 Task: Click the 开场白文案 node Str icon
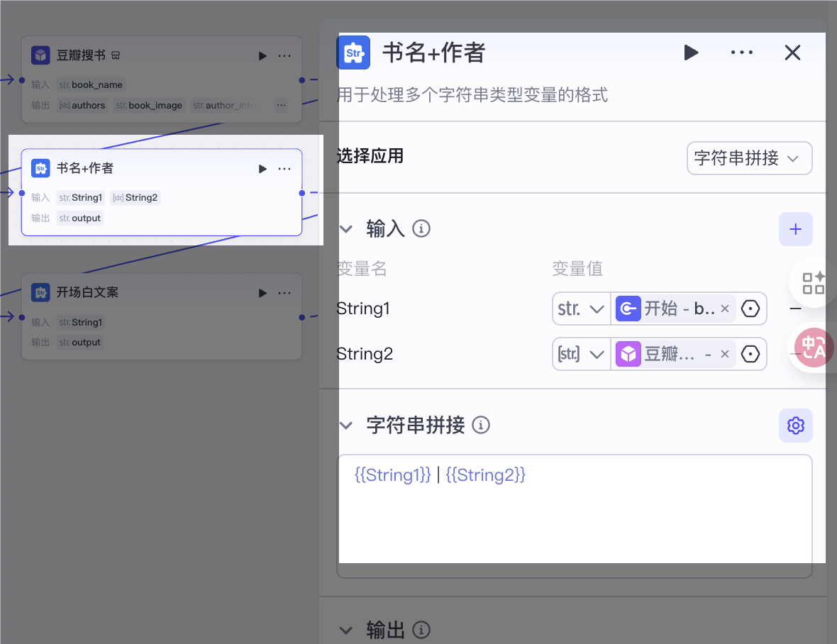click(x=40, y=292)
